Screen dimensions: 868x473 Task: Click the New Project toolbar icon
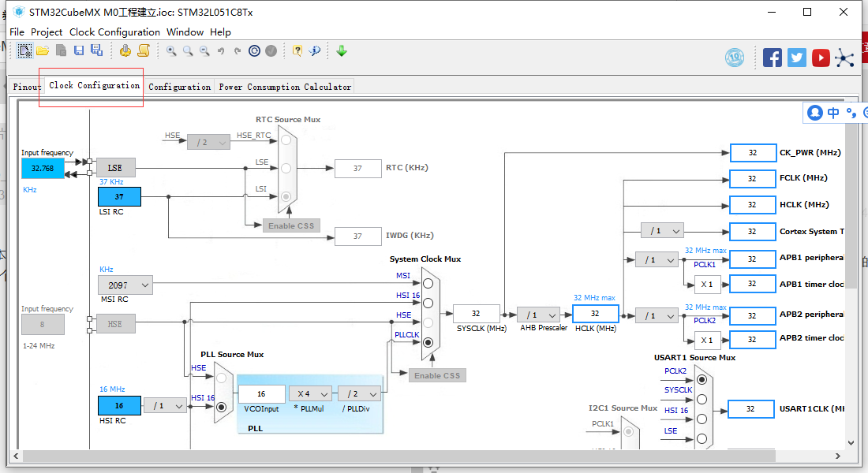pyautogui.click(x=25, y=51)
